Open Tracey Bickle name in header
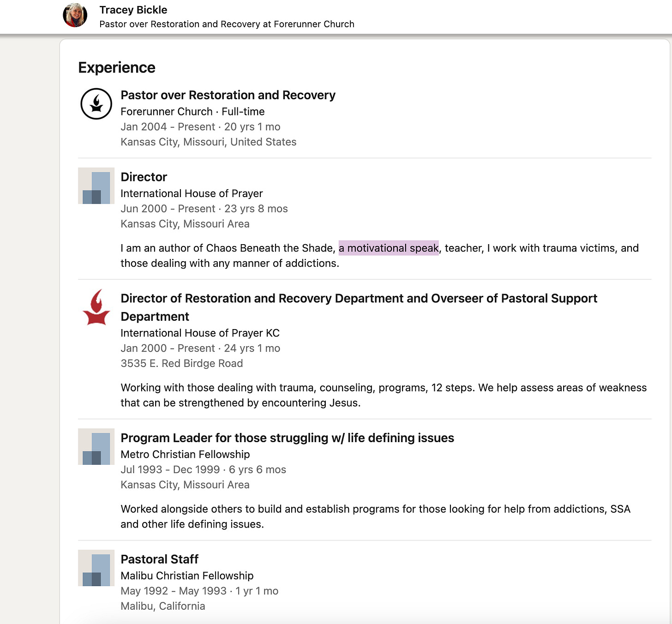This screenshot has height=624, width=672. click(x=133, y=10)
